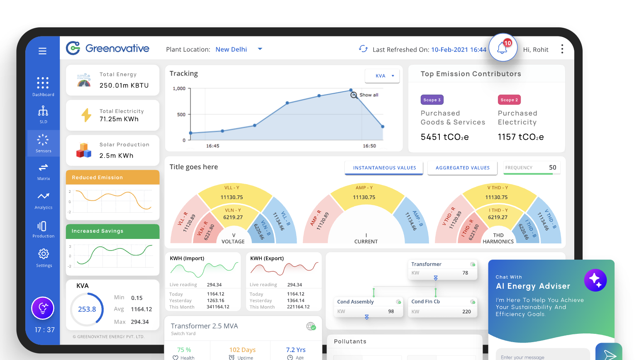Switch to Aggregated Values tab
Image resolution: width=644 pixels, height=360 pixels.
[x=463, y=168]
